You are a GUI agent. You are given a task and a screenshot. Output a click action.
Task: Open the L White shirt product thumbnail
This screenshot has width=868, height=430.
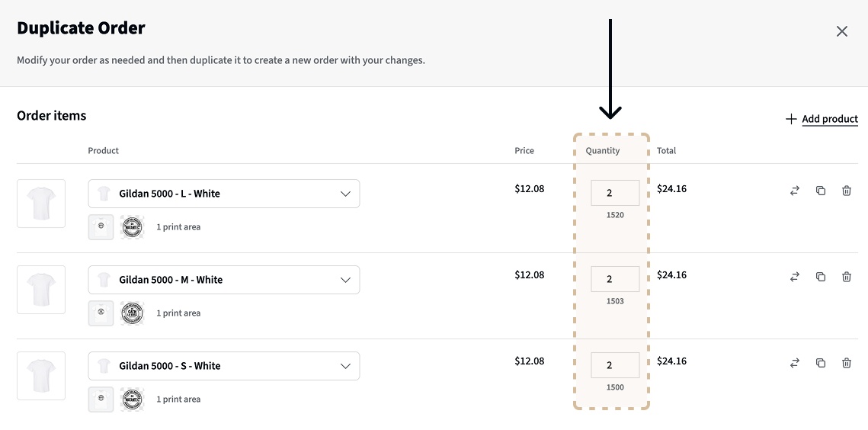pos(41,204)
